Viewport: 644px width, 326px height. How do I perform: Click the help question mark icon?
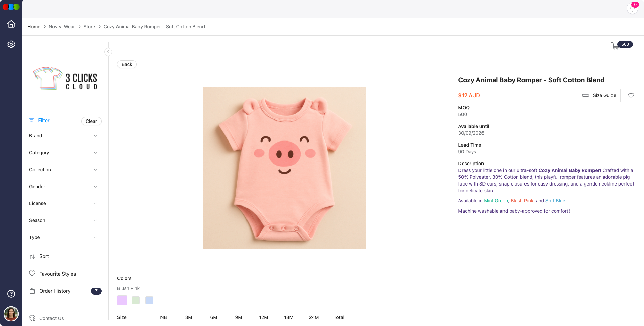coord(11,294)
